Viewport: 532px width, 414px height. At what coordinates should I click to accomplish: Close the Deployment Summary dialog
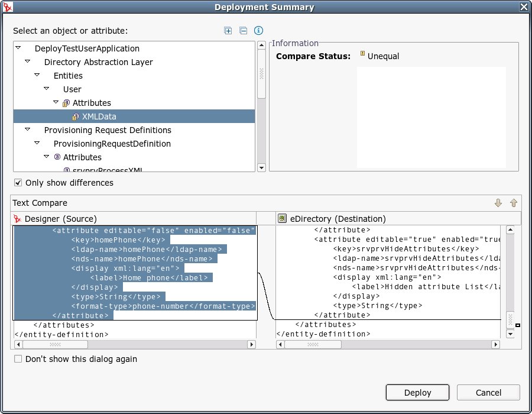(524, 7)
